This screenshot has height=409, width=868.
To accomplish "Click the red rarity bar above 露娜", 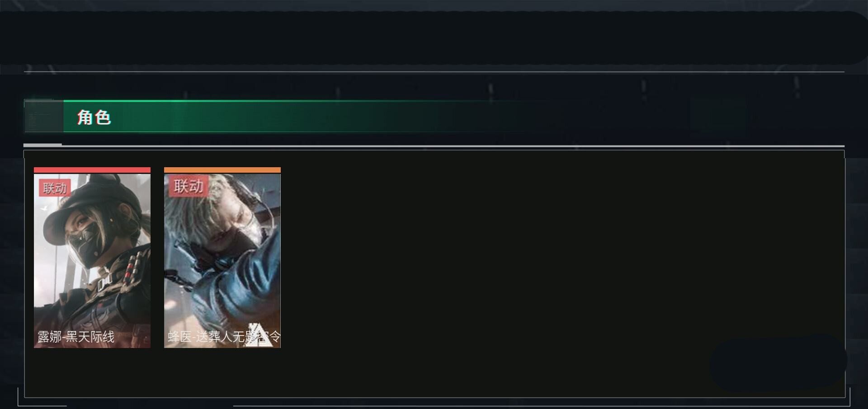I will pyautogui.click(x=92, y=170).
